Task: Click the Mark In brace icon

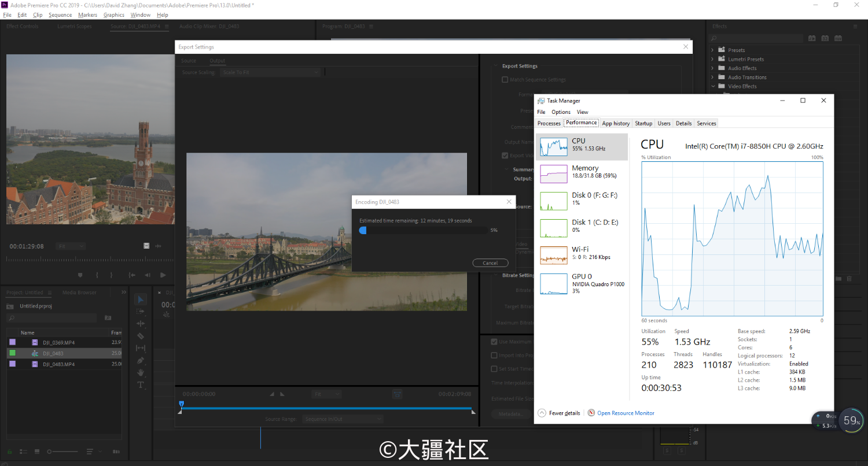Action: coord(97,275)
